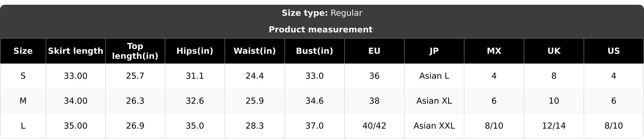Screen dimensions: 644x139
Task: Click the Asian XL cell
Action: [x=434, y=101]
